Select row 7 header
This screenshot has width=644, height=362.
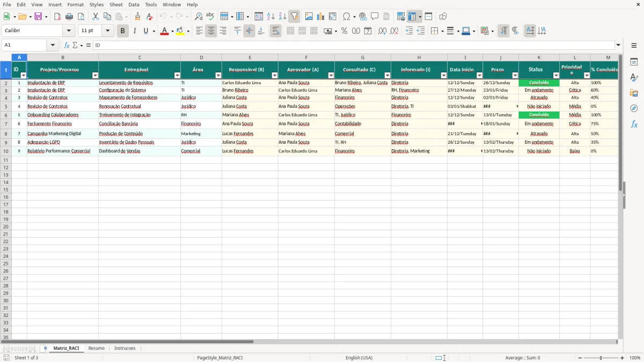(x=6, y=124)
